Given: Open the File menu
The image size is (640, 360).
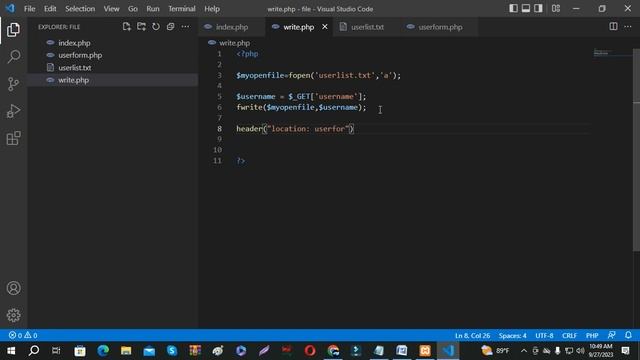Looking at the screenshot, I should click(29, 9).
